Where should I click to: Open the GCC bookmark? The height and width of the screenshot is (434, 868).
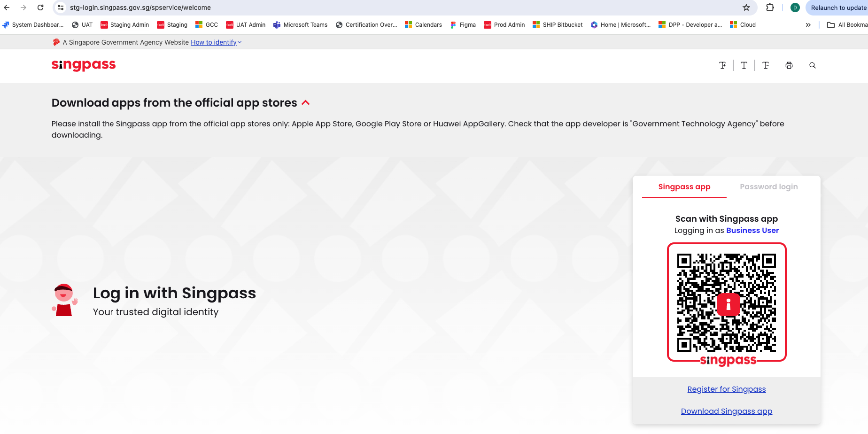point(207,25)
